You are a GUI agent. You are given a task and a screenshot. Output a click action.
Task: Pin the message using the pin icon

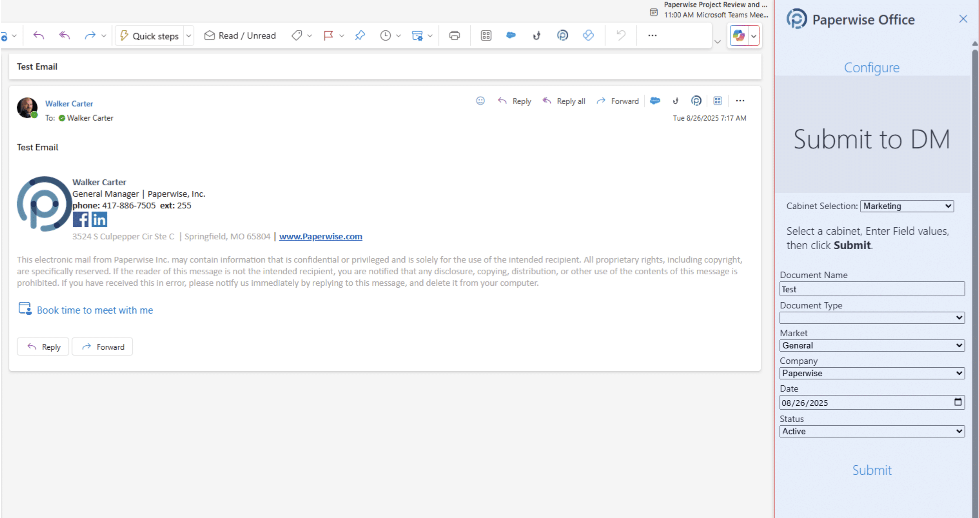(360, 36)
